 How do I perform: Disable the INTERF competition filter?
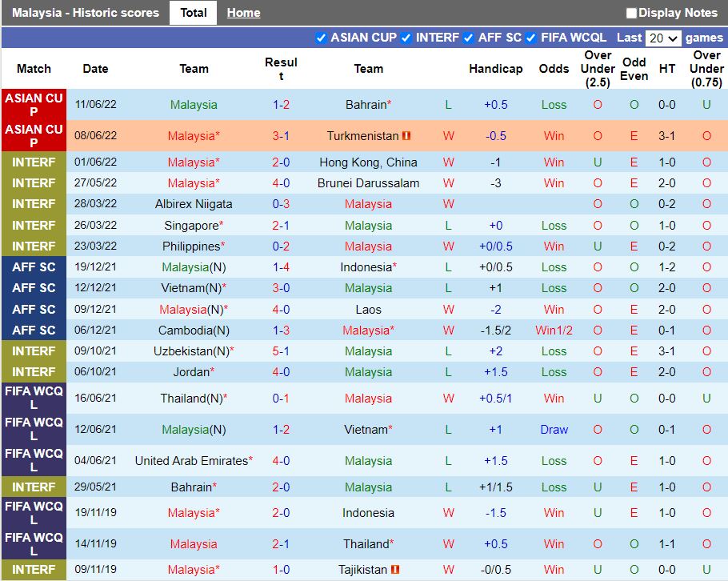[406, 38]
